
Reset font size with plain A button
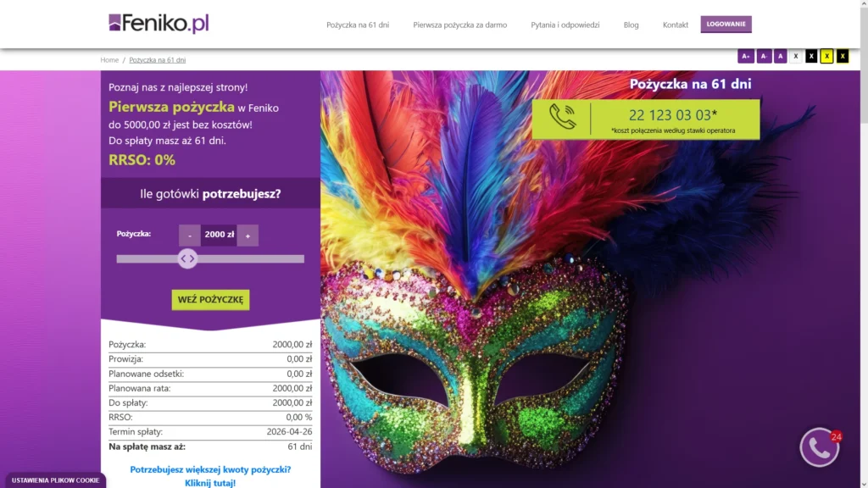780,56
